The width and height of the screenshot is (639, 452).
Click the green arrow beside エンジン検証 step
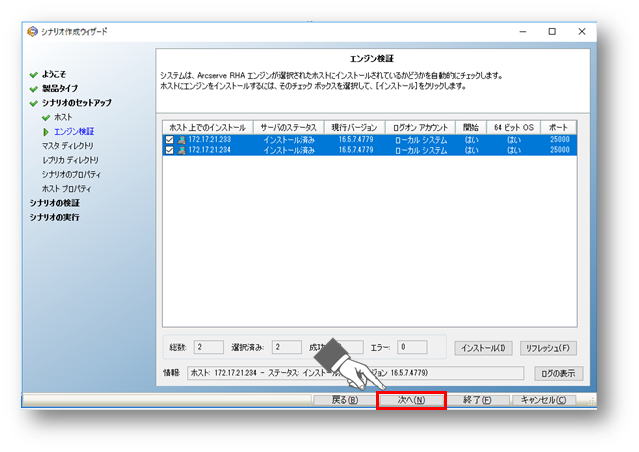[x=46, y=132]
